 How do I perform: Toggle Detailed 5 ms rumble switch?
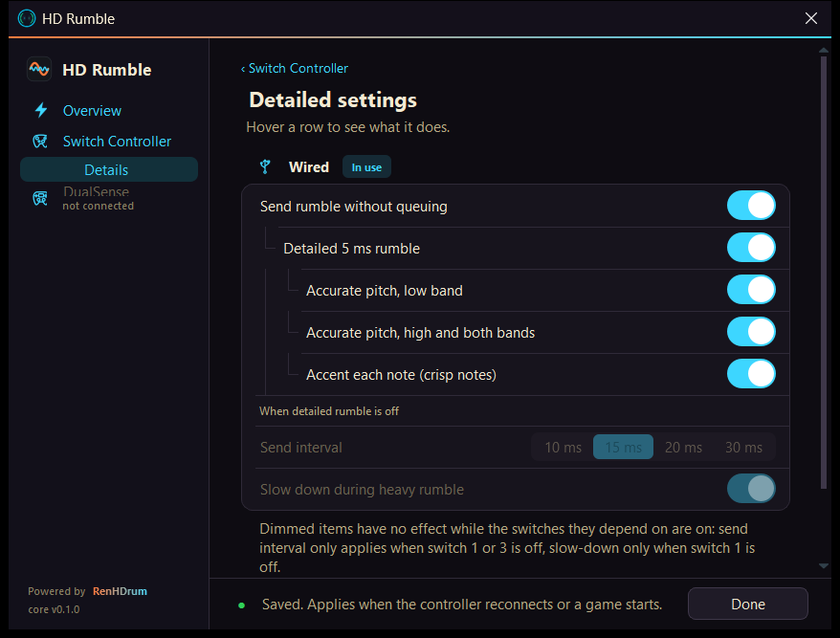(x=750, y=248)
